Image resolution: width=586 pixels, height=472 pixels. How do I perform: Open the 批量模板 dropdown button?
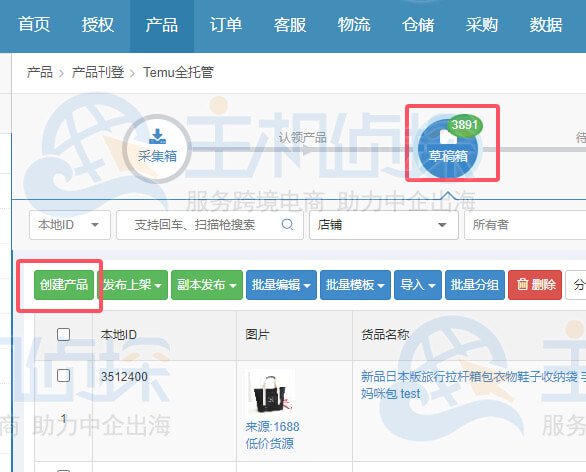pyautogui.click(x=355, y=285)
